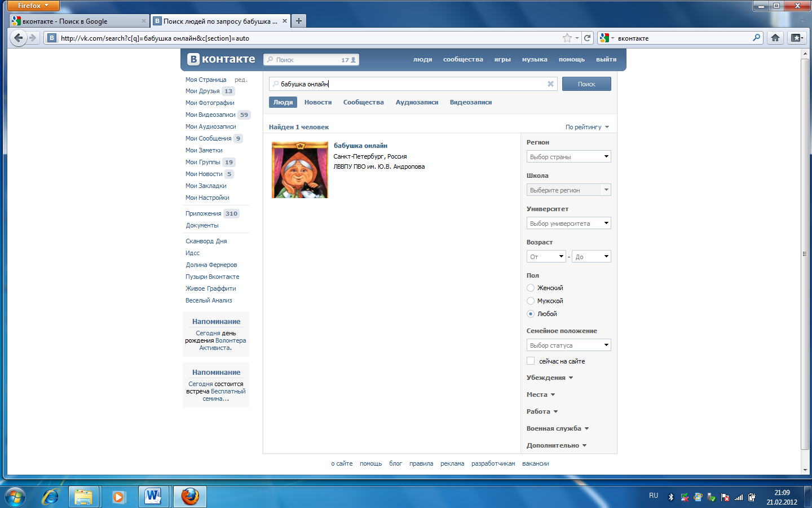Tick the 'сейчас на сайте' checkbox
The image size is (812, 508).
[531, 361]
